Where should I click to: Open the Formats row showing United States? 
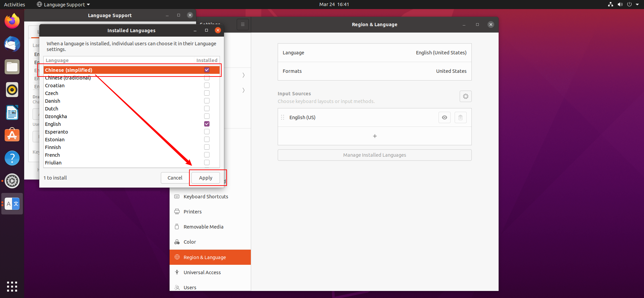click(375, 71)
